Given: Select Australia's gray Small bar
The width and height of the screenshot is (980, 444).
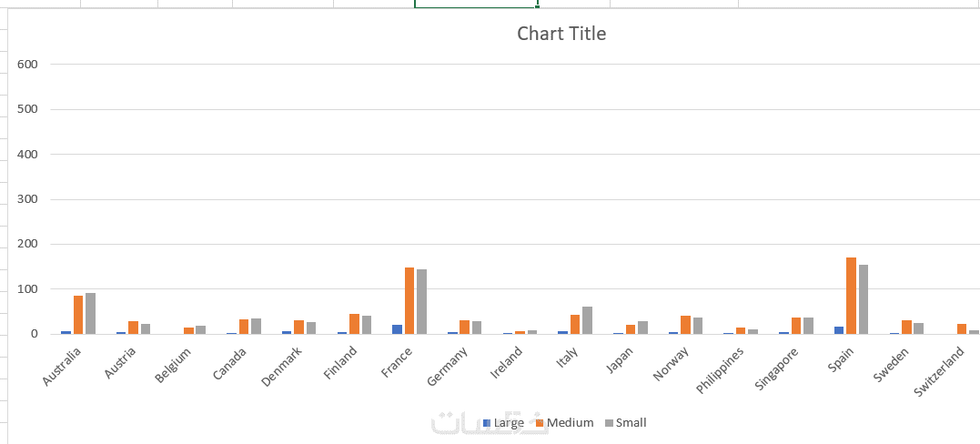Looking at the screenshot, I should coord(91,313).
